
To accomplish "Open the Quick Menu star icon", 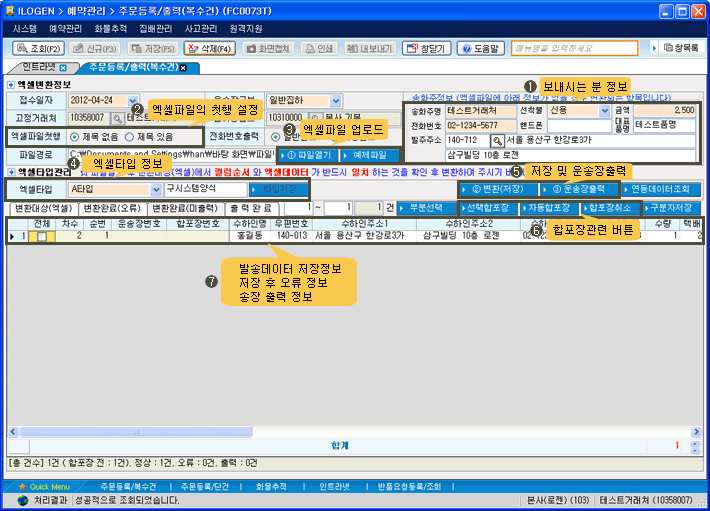I will coord(19,486).
